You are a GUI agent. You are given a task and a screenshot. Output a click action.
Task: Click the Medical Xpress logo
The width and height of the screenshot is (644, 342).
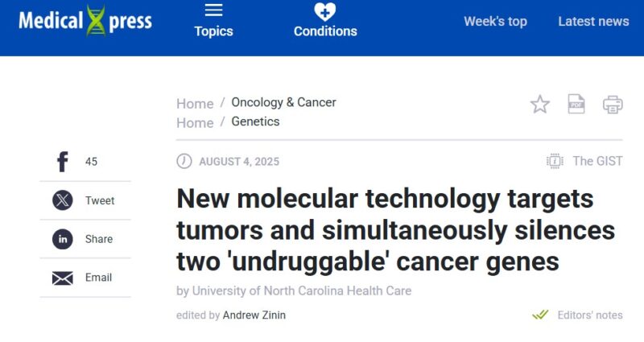85,21
